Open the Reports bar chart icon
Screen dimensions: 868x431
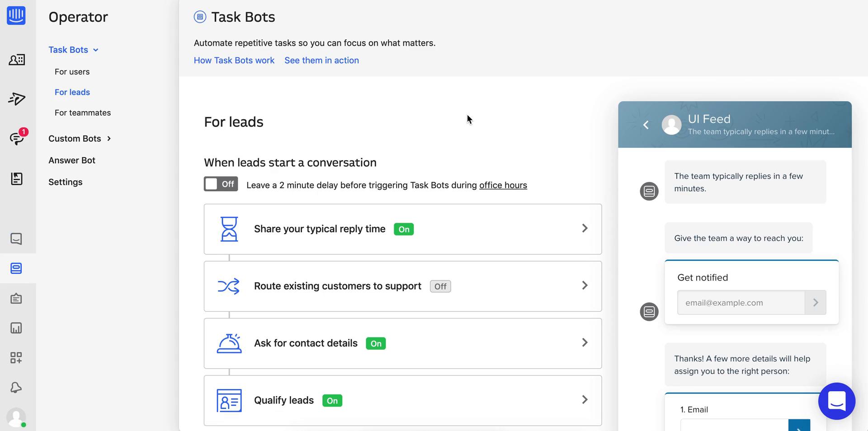[16, 328]
